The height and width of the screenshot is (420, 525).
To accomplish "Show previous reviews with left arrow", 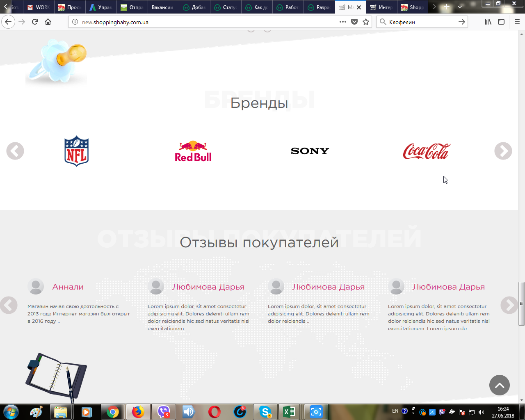I will click(x=9, y=305).
